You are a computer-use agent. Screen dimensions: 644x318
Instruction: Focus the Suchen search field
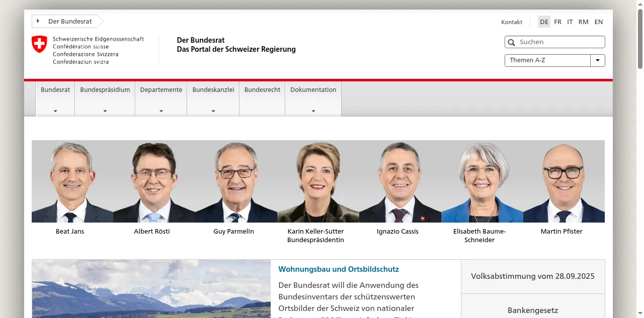555,42
